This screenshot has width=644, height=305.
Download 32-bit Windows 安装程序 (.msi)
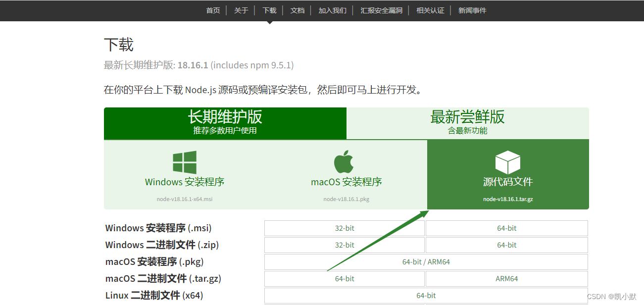pos(345,228)
